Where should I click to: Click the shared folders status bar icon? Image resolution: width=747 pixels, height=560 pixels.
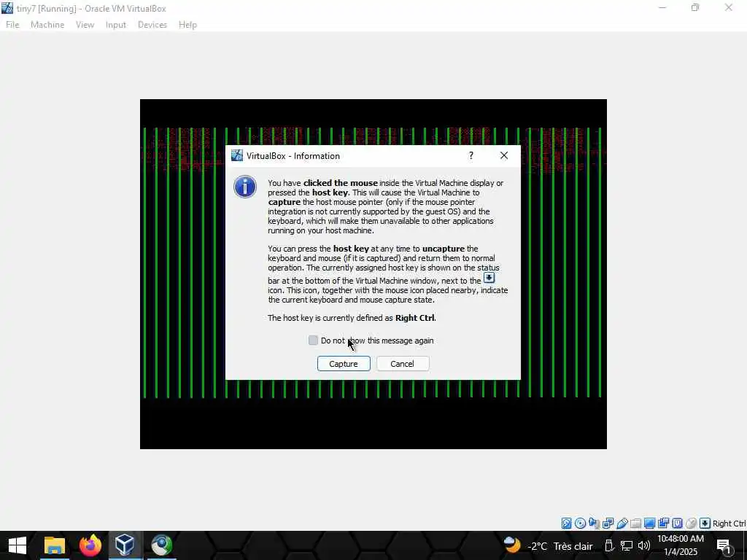[x=635, y=524]
